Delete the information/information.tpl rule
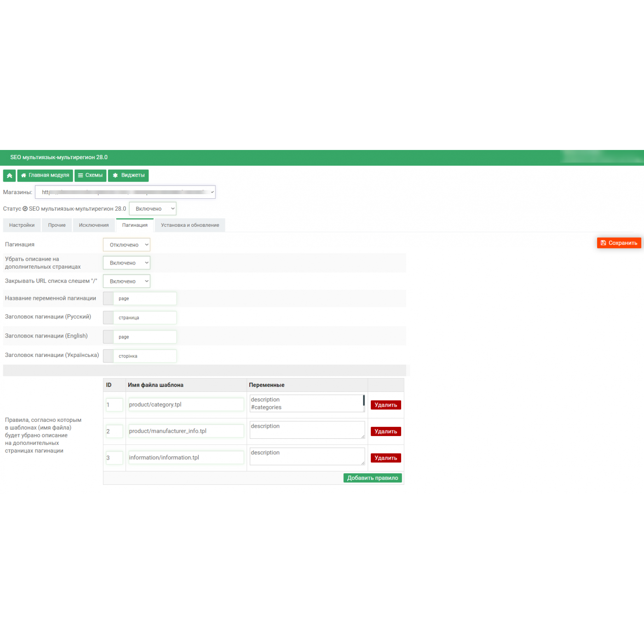Viewport: 644px width, 644px height. pyautogui.click(x=385, y=458)
